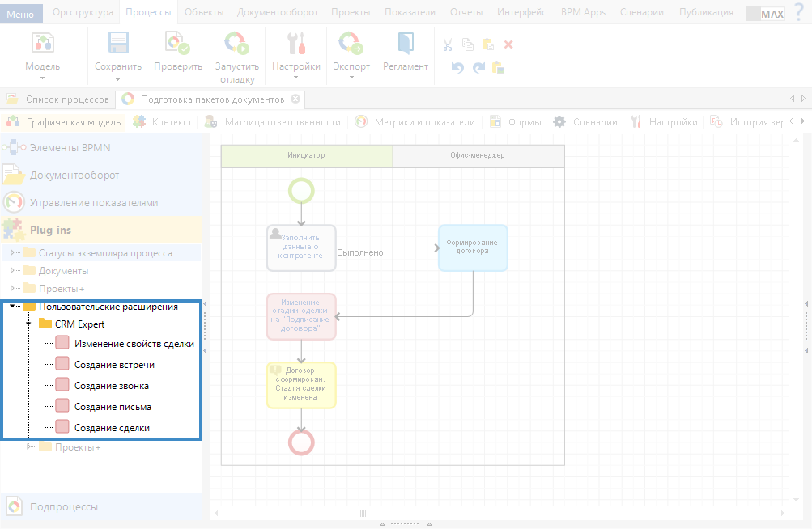
Task: Open the Список процессов tab
Action: (66, 99)
